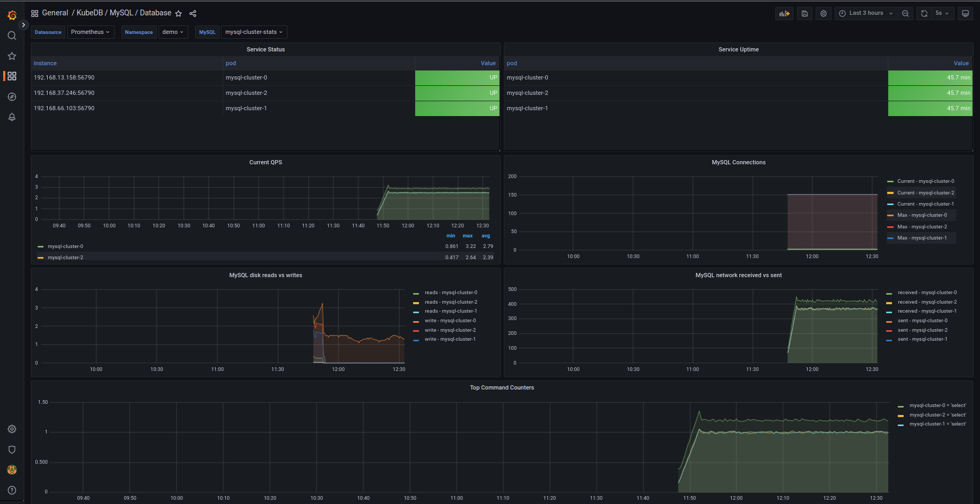Refresh the dashboard manually
This screenshot has height=504, width=980.
point(924,13)
